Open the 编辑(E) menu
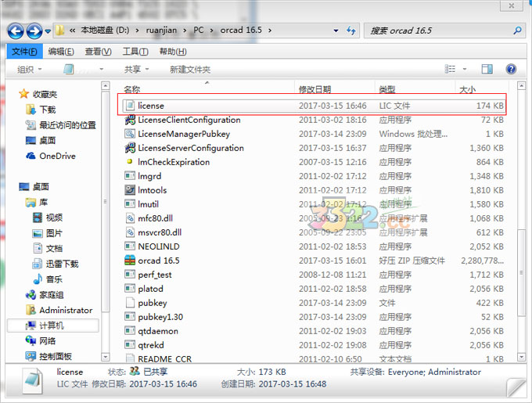Image resolution: width=532 pixels, height=403 pixels. pos(61,52)
